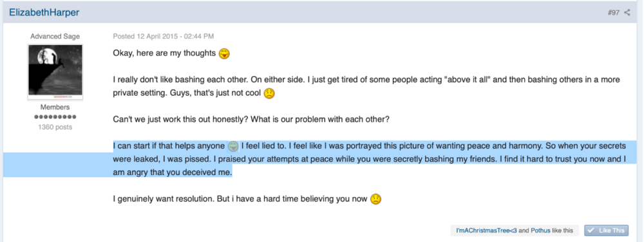The image size is (644, 242).
Task: Click the highlighted emoji after 'helps anyone'
Action: pos(233,146)
